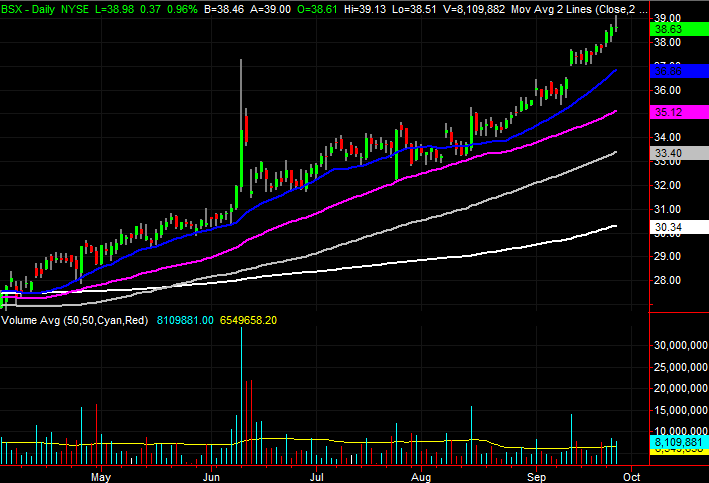Click the cyan 8,109,881 volume tag
Viewport: 709px width, 483px height.
(x=679, y=442)
